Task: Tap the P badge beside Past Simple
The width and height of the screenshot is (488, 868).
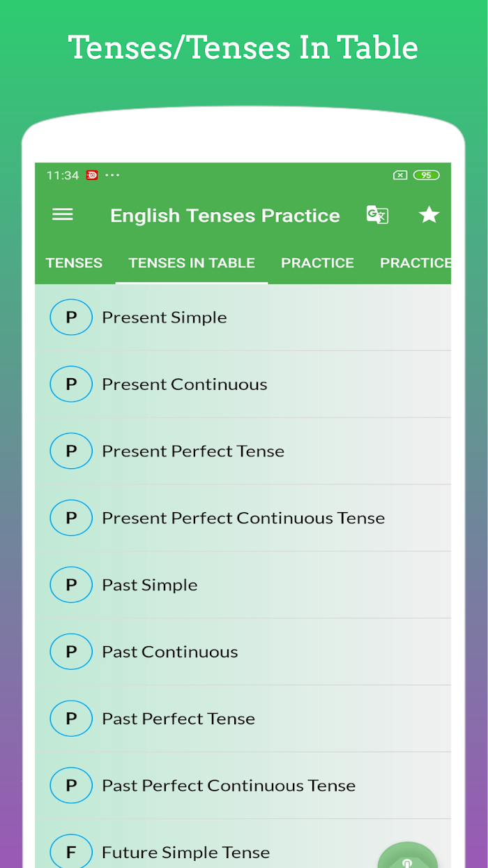Action: 71,585
